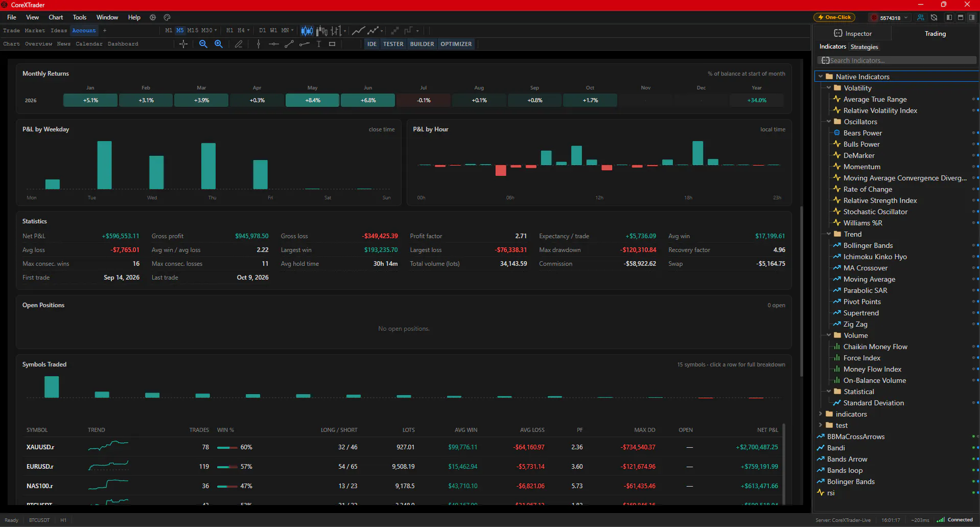Select the rectangle shape tool

pos(332,44)
